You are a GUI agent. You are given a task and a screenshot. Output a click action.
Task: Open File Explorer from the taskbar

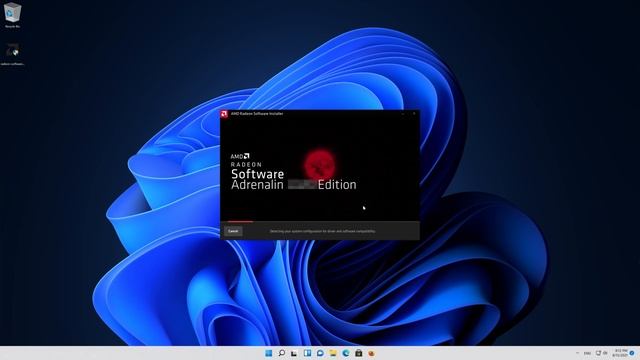pyautogui.click(x=333, y=353)
